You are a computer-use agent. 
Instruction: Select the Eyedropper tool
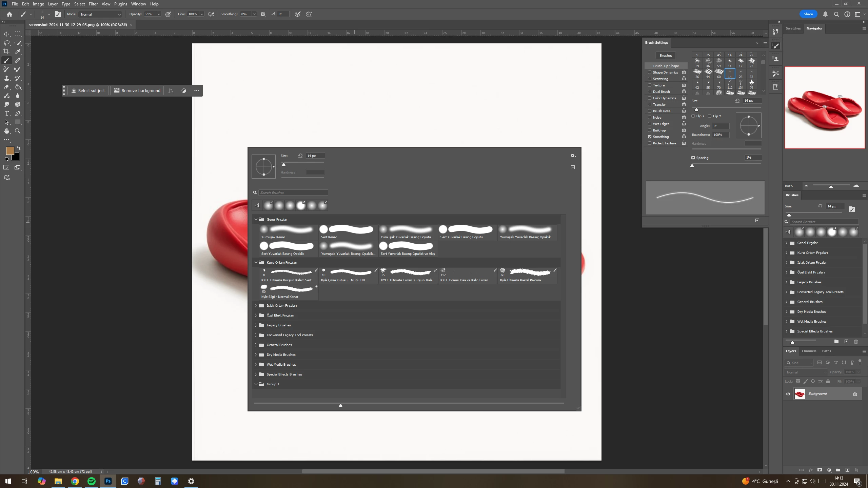click(18, 52)
